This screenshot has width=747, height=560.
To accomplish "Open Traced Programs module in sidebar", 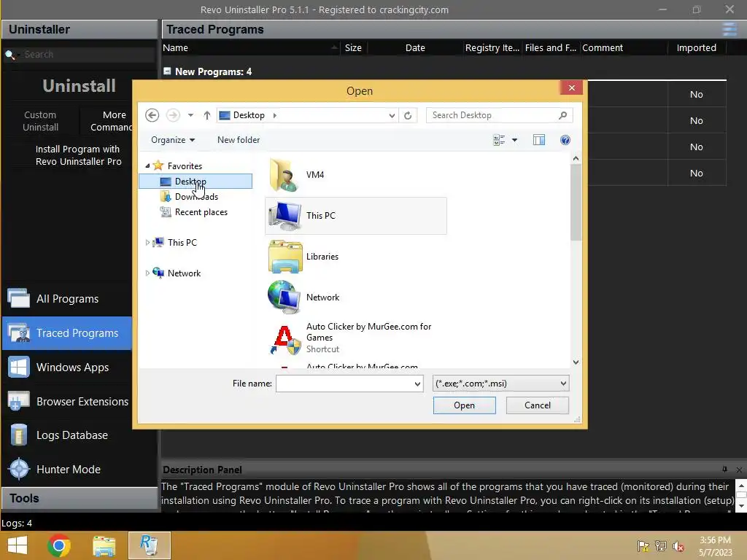I will click(x=67, y=332).
